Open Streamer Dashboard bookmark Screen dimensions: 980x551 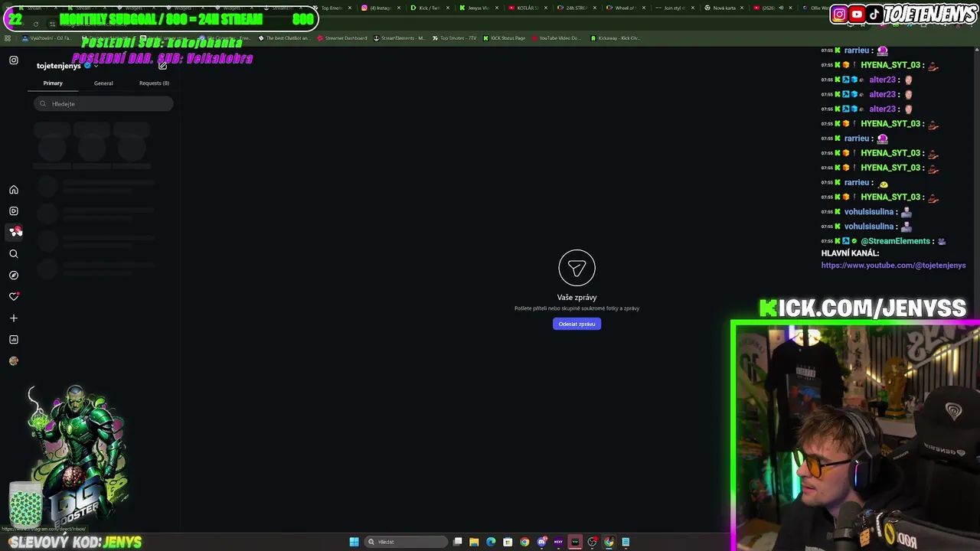(342, 38)
